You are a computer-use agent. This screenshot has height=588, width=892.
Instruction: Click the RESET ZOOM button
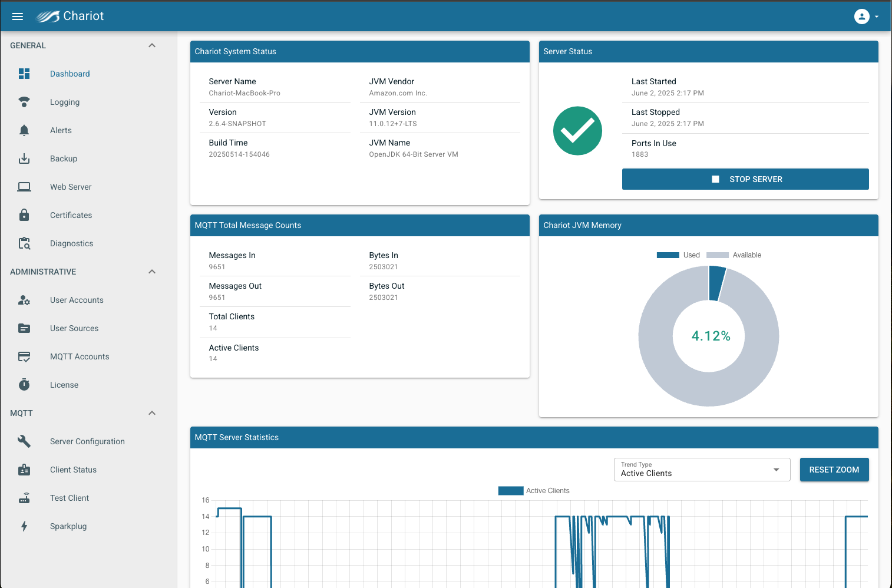click(x=834, y=470)
